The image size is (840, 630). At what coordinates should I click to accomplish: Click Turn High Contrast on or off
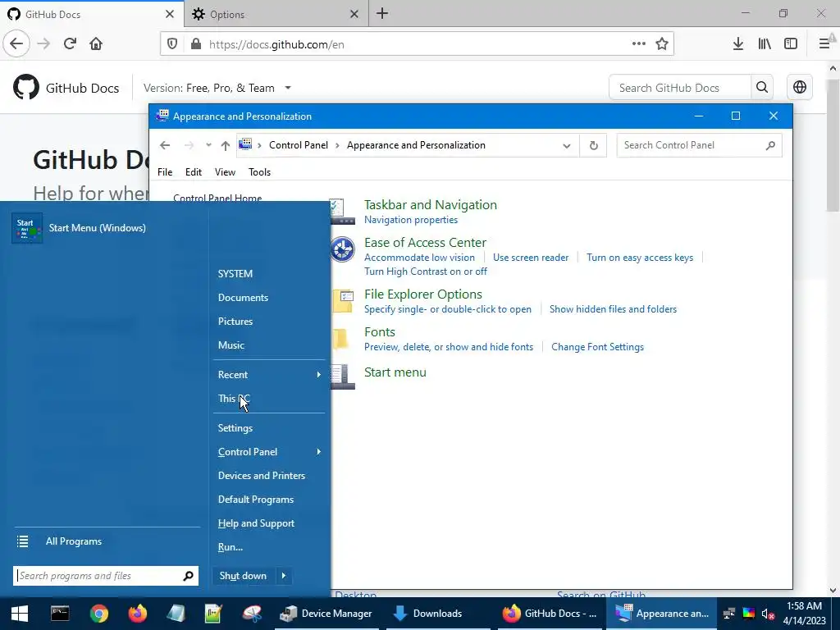pyautogui.click(x=426, y=272)
